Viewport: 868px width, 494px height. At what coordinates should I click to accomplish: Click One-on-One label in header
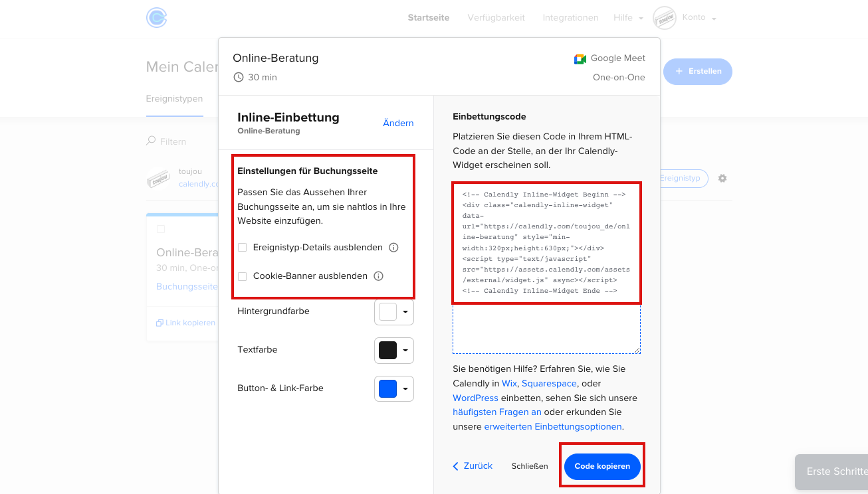(619, 77)
